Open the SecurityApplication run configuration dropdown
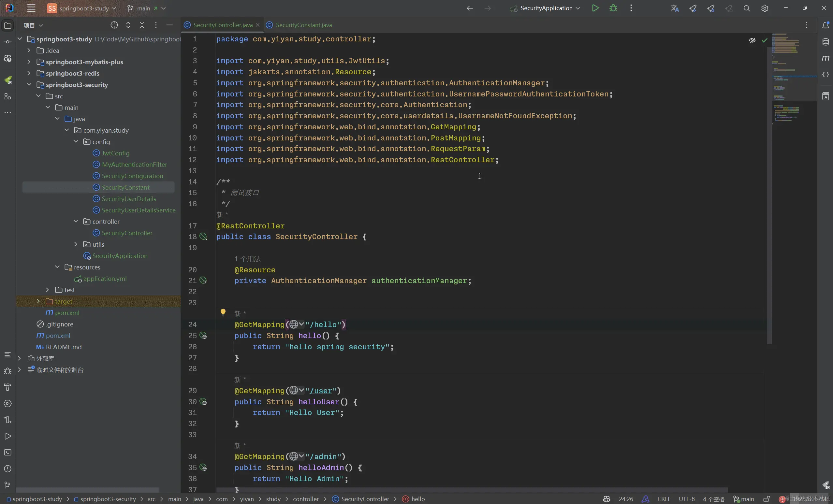This screenshot has height=504, width=833. tap(545, 8)
